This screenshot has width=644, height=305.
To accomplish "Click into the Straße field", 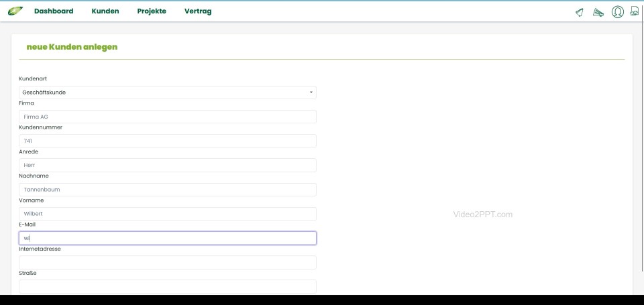I will [x=167, y=286].
